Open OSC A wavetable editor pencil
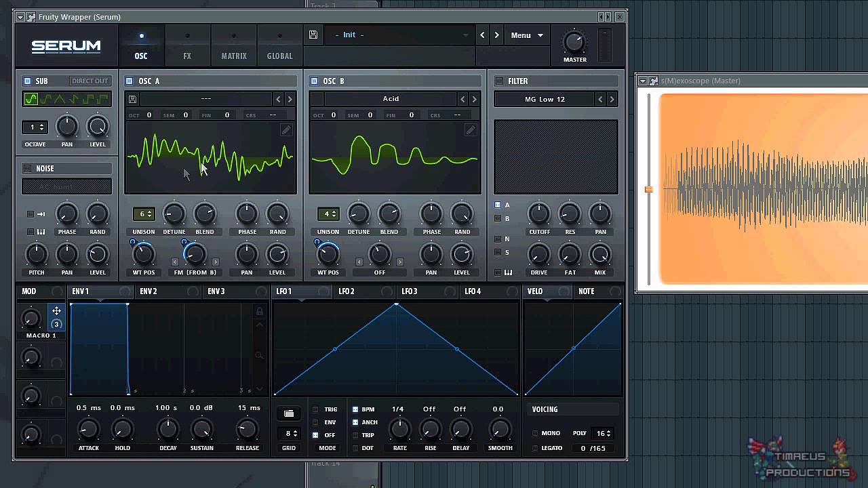The image size is (868, 488). tap(286, 130)
